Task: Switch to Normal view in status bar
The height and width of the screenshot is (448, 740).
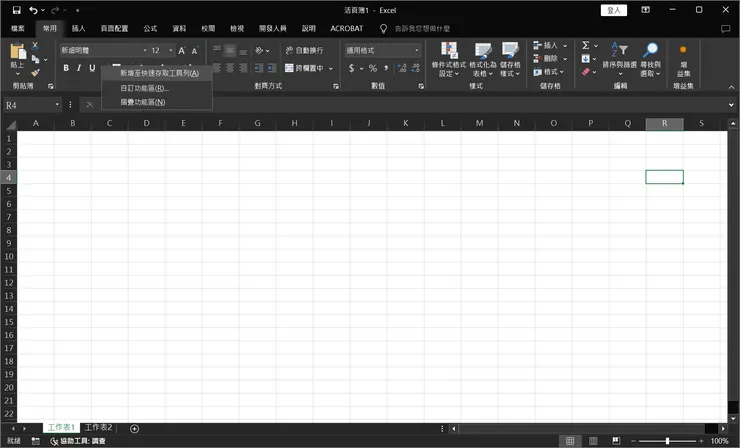Action: tap(570, 441)
